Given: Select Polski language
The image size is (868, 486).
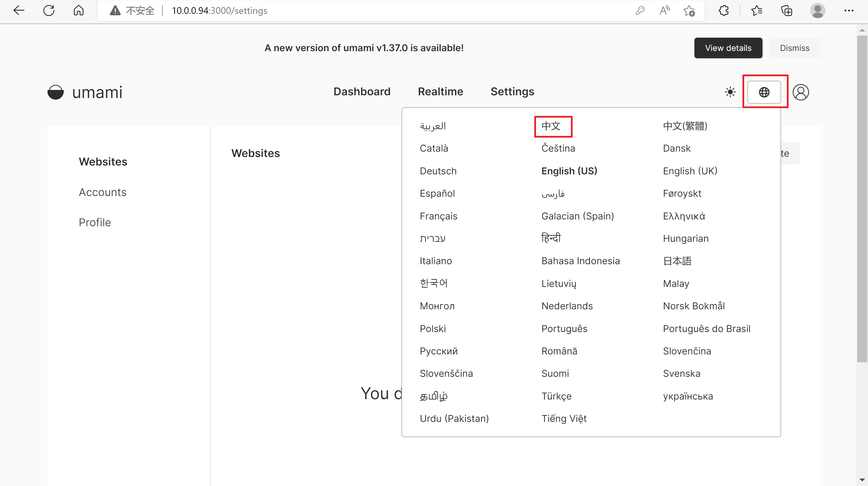Looking at the screenshot, I should (x=433, y=329).
